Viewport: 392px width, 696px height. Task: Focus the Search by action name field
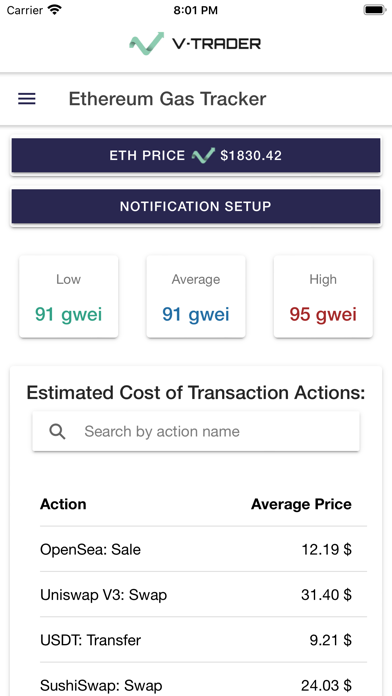tap(196, 431)
